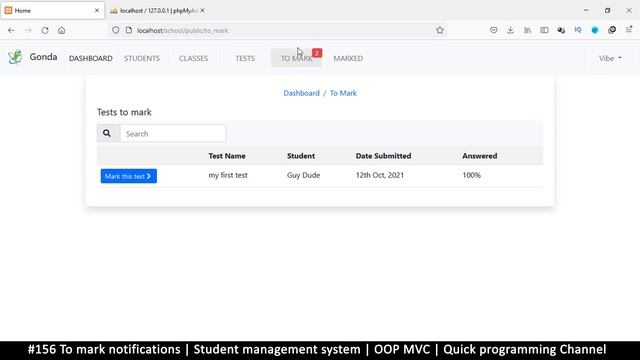Click the search magnifier icon
Screen dimensions: 640x360
tap(107, 133)
